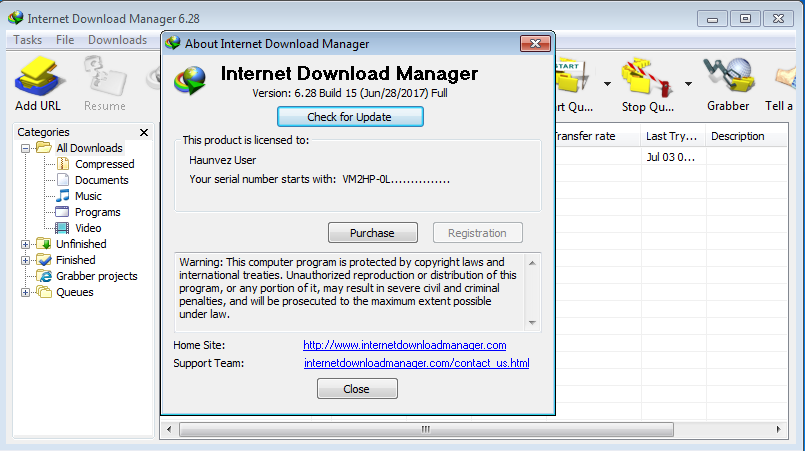This screenshot has width=805, height=451.
Task: Select the Music category
Action: [x=88, y=196]
